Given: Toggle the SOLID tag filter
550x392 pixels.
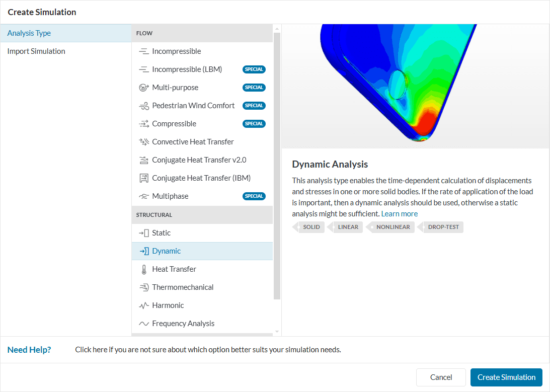Looking at the screenshot, I should (x=308, y=227).
